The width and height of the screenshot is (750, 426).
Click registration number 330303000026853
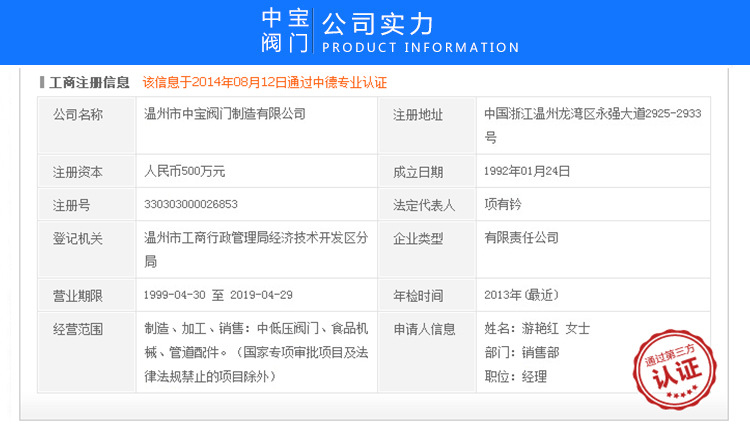[191, 204]
